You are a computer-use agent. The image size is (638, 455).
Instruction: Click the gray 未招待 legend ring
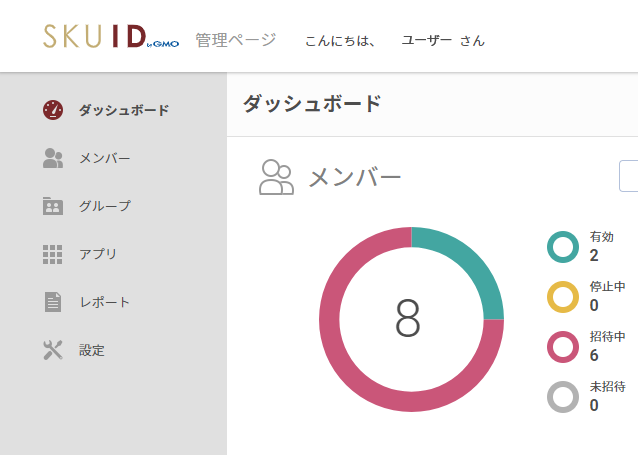click(x=563, y=397)
